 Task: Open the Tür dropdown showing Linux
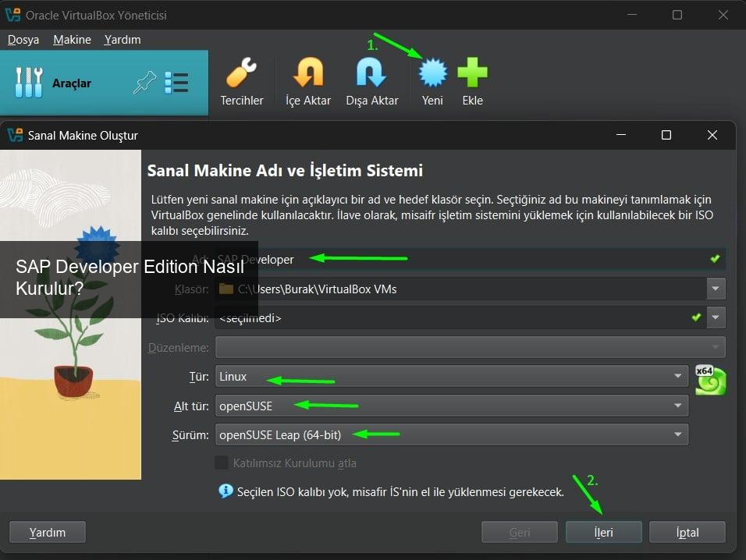(x=451, y=377)
